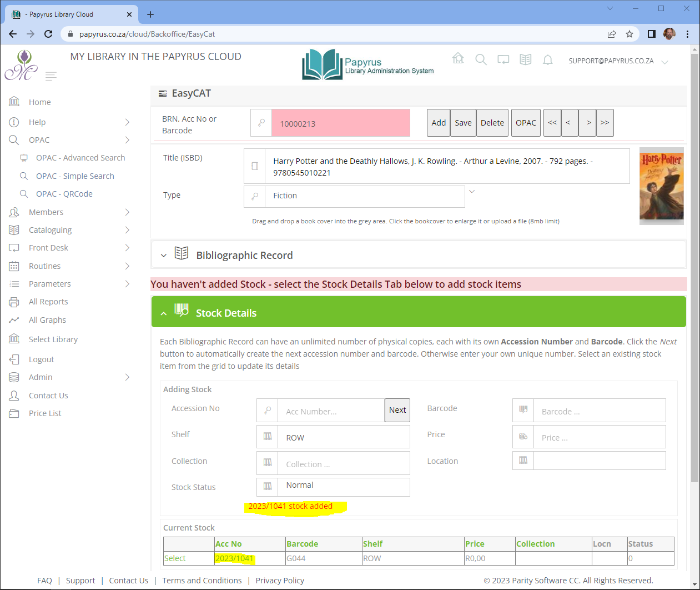Open the search magnifier in top header

481,59
